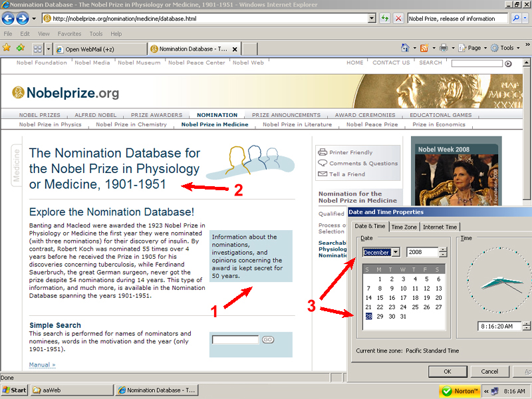Click the Nobelprize.org logo
The width and height of the screenshot is (532, 399).
pos(65,92)
